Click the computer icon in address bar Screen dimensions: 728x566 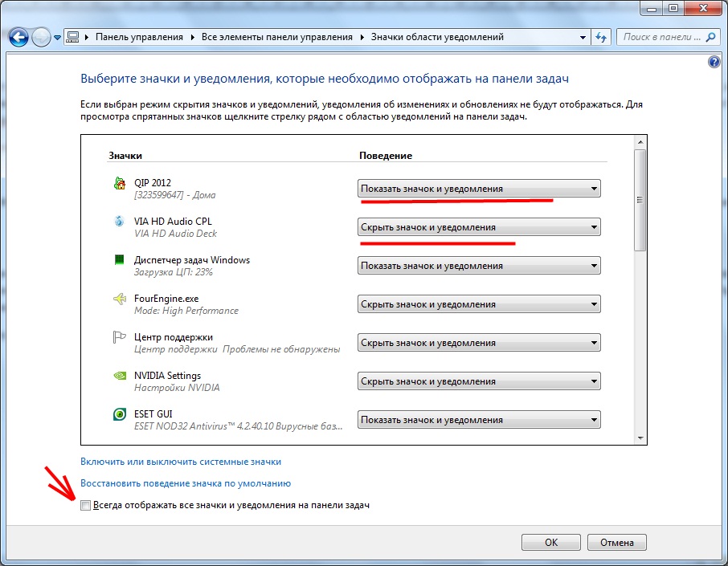pyautogui.click(x=72, y=37)
